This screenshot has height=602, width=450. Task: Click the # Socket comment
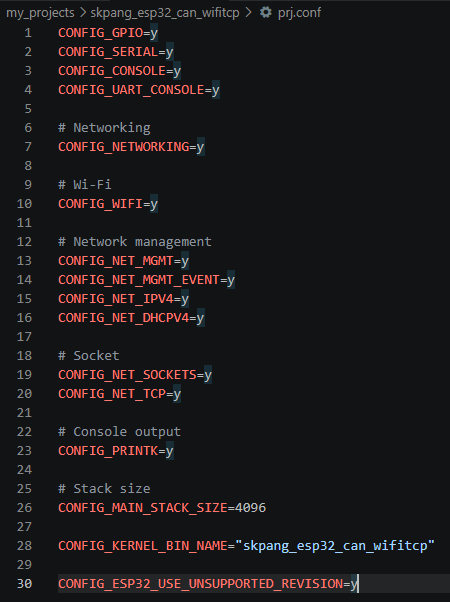(x=89, y=356)
